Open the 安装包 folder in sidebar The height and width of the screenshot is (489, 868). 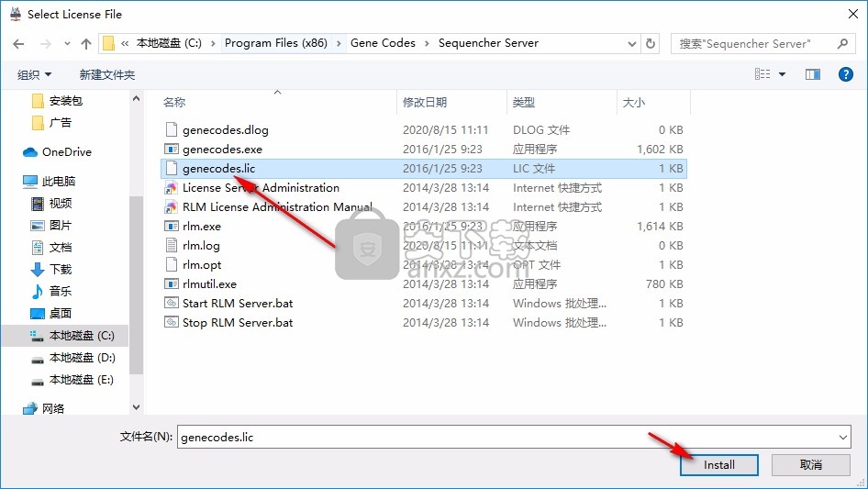coord(65,101)
